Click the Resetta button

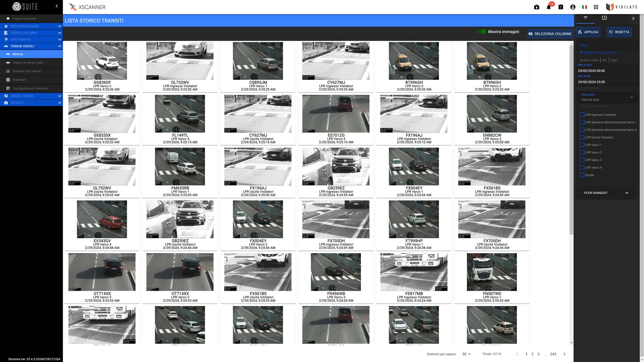click(x=619, y=32)
